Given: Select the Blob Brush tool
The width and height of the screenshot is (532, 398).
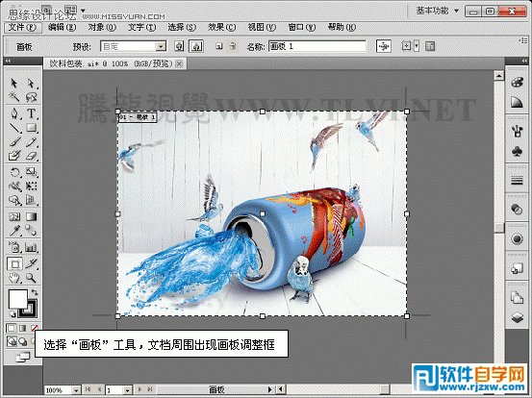Looking at the screenshot, I should tap(14, 156).
